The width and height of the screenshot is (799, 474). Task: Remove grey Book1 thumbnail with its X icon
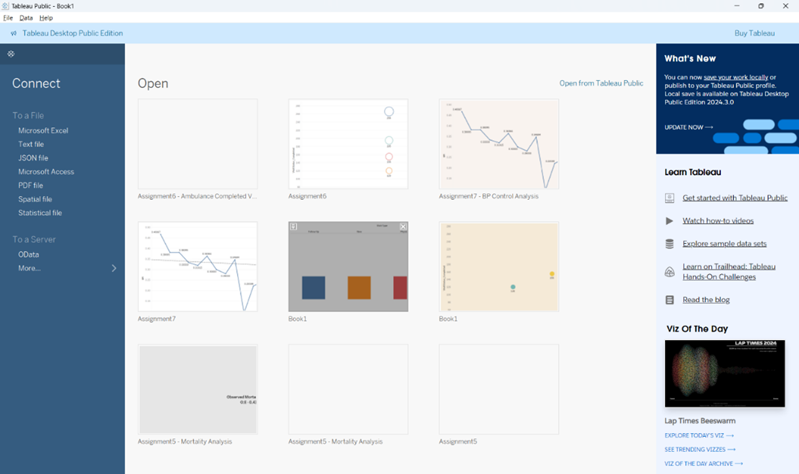(403, 226)
